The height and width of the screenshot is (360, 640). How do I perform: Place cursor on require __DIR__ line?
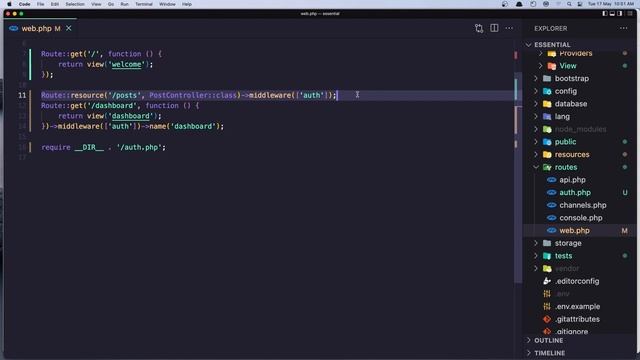pos(104,147)
